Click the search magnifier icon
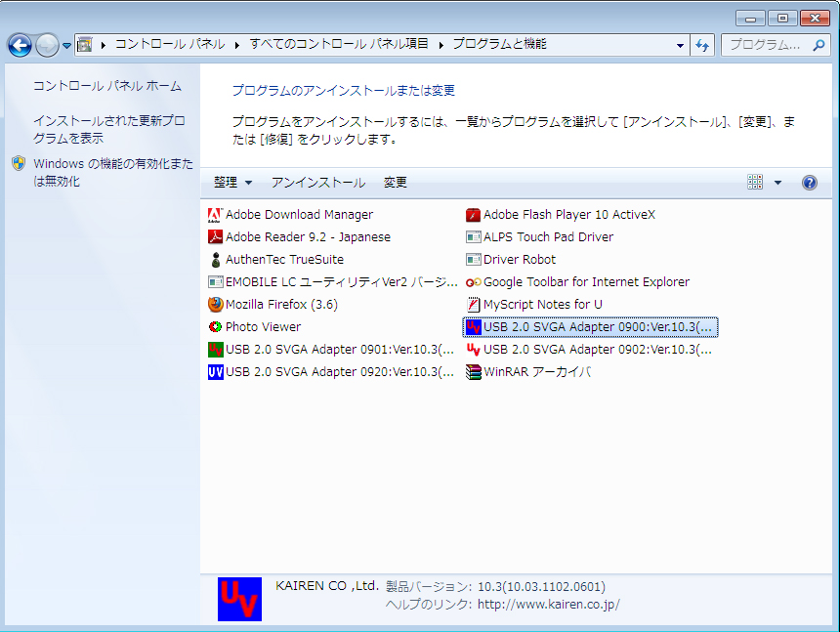 [x=819, y=45]
